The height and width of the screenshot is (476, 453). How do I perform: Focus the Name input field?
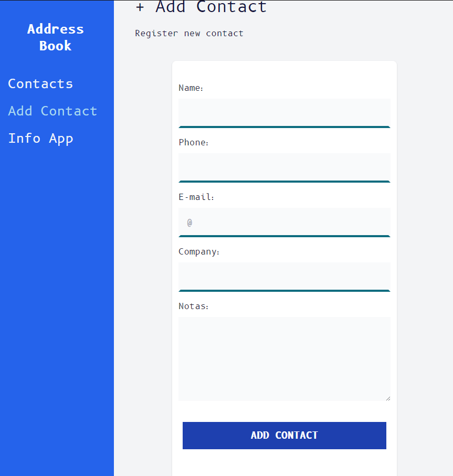click(284, 112)
